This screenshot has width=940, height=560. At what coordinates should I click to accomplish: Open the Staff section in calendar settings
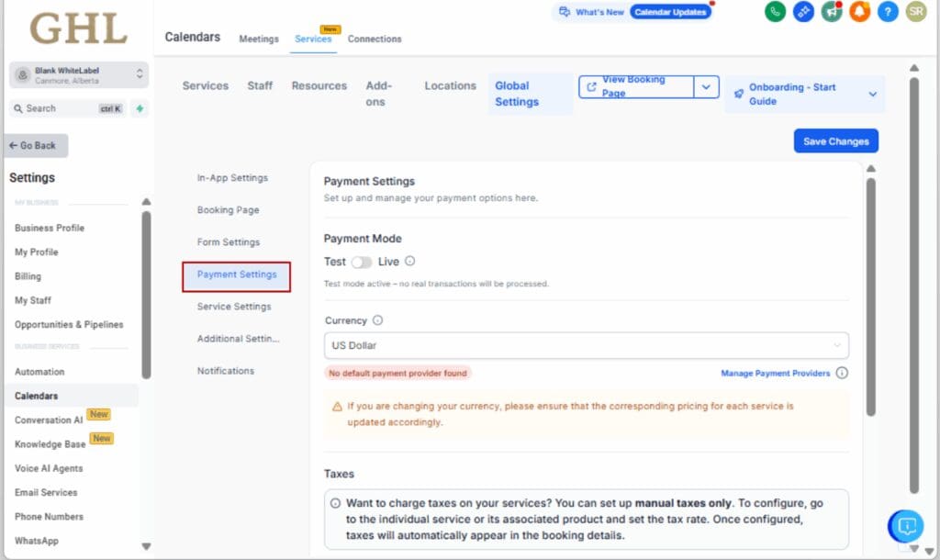tap(260, 85)
